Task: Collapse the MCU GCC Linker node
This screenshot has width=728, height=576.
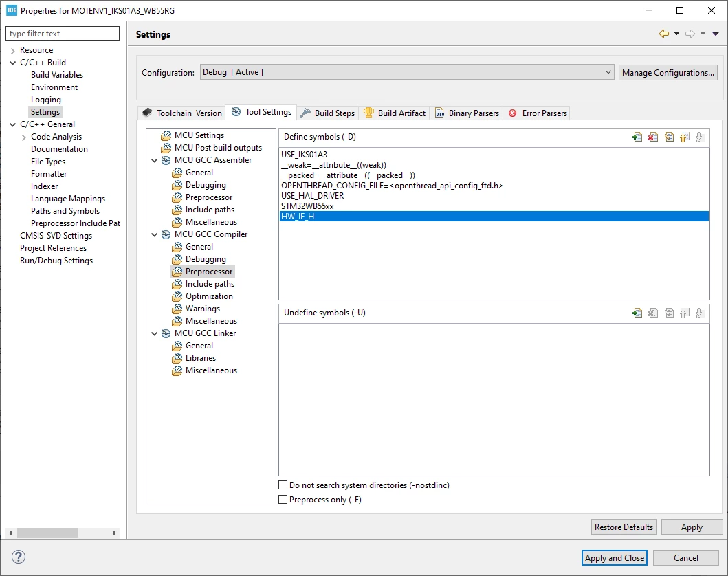Action: coord(155,333)
